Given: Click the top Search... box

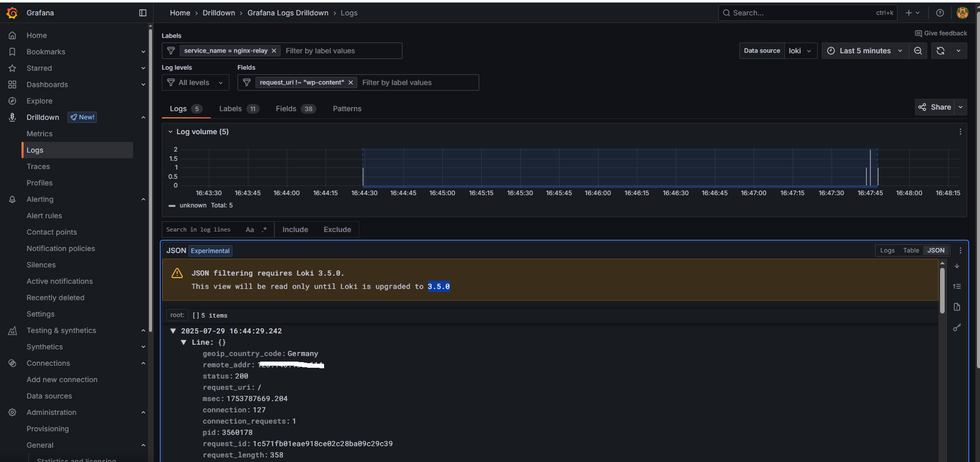Looking at the screenshot, I should 807,13.
